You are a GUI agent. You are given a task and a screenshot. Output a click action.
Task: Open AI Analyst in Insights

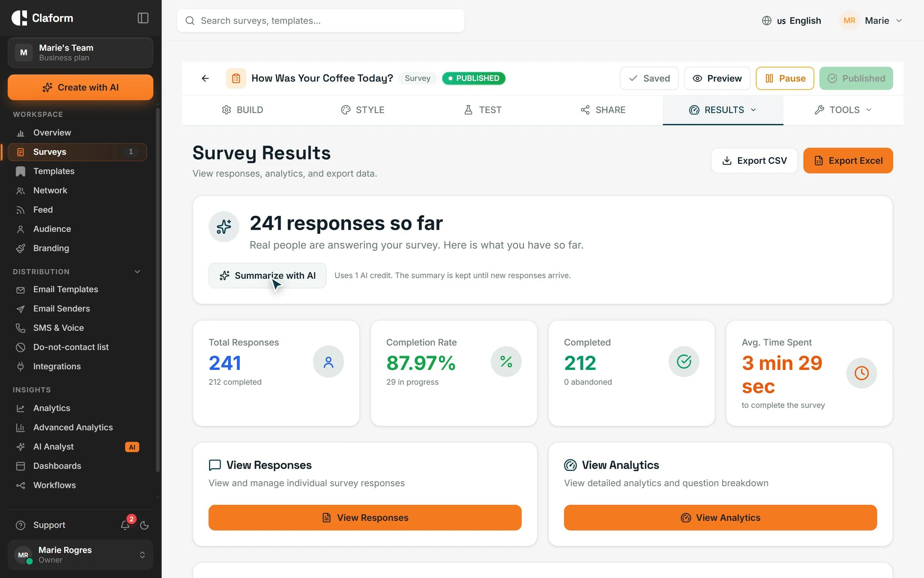click(x=77, y=447)
